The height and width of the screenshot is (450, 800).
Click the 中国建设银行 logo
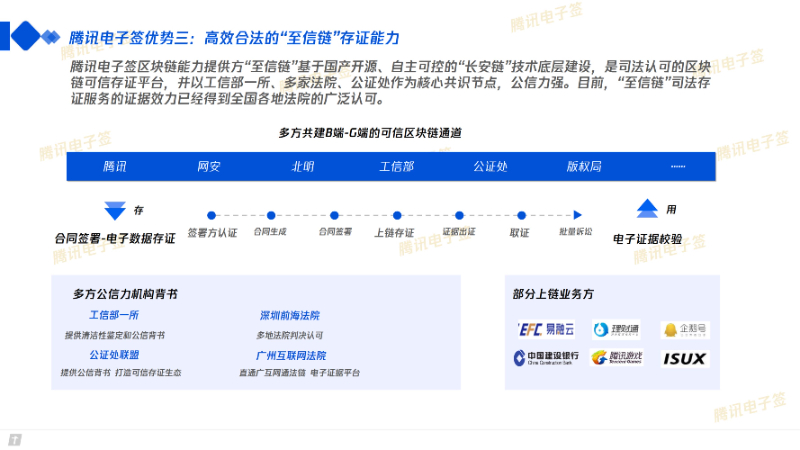pyautogui.click(x=546, y=358)
